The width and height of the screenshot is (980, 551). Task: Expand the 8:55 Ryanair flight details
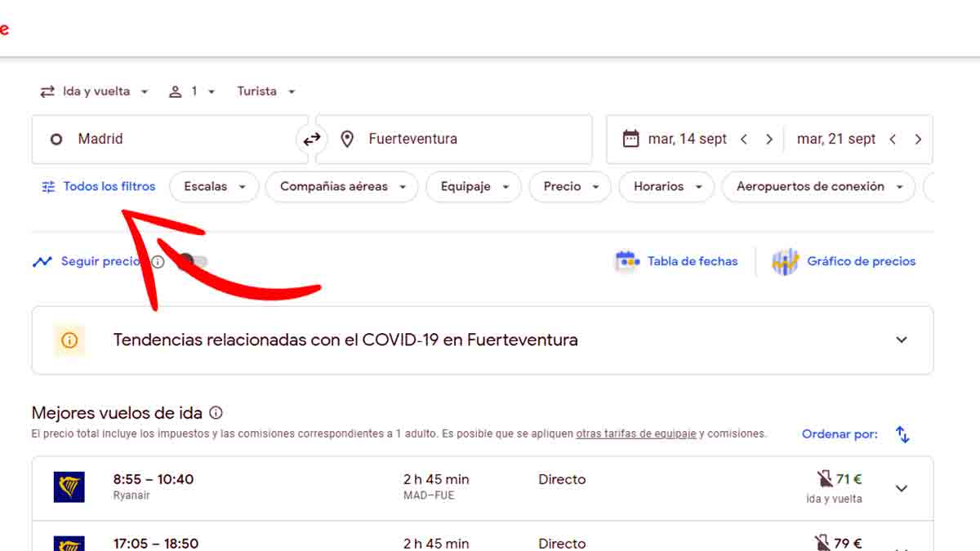[x=901, y=488]
